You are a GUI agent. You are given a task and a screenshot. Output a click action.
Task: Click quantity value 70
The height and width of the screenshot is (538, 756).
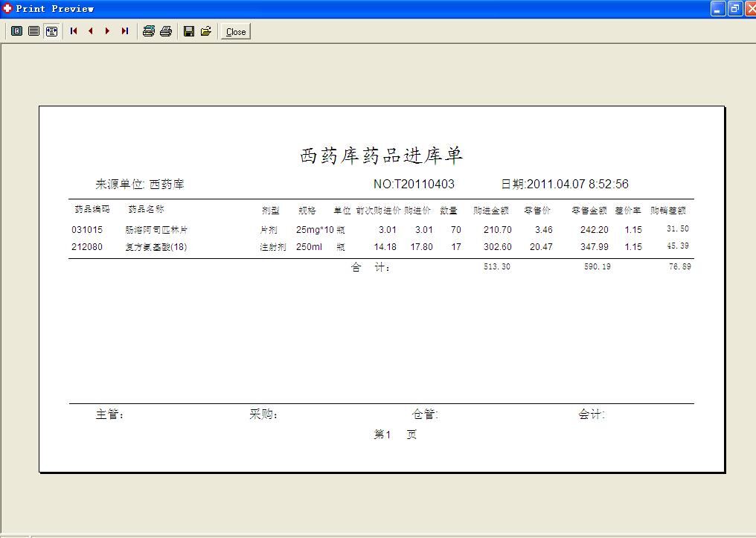(456, 230)
